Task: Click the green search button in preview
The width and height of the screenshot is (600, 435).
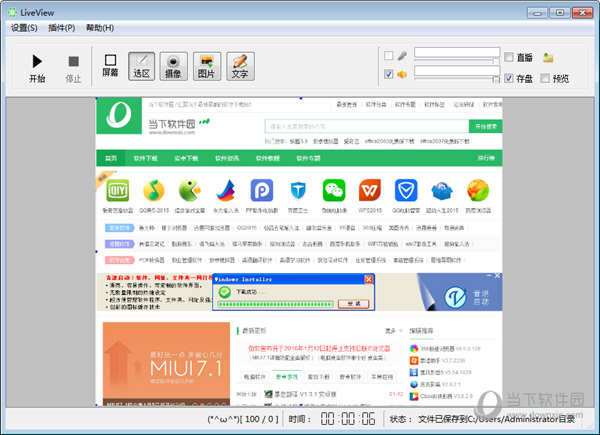Action: [x=486, y=126]
